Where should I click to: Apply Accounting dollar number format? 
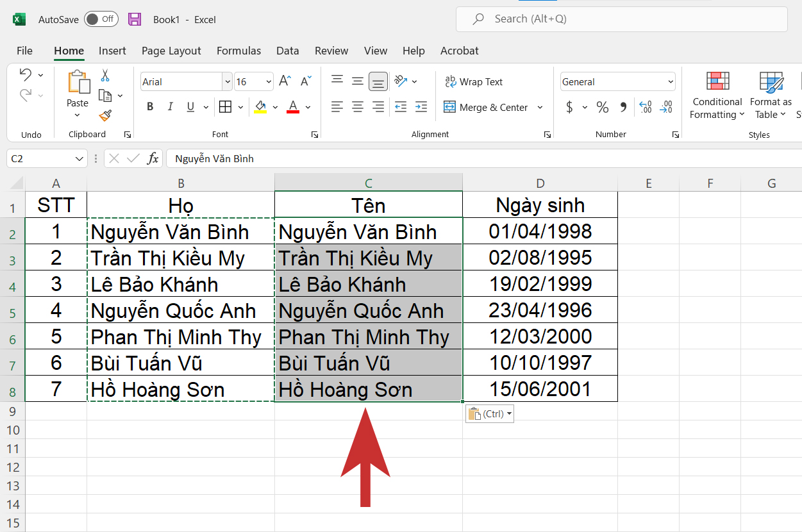569,108
